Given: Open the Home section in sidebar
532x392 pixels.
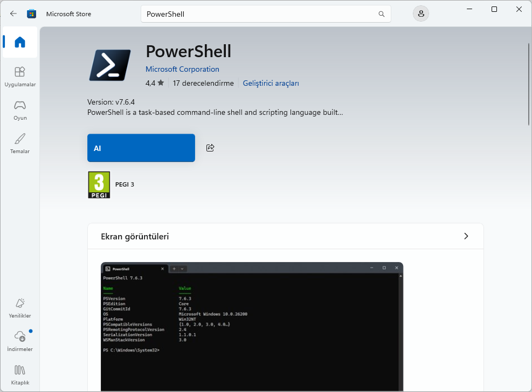Looking at the screenshot, I should [x=20, y=42].
